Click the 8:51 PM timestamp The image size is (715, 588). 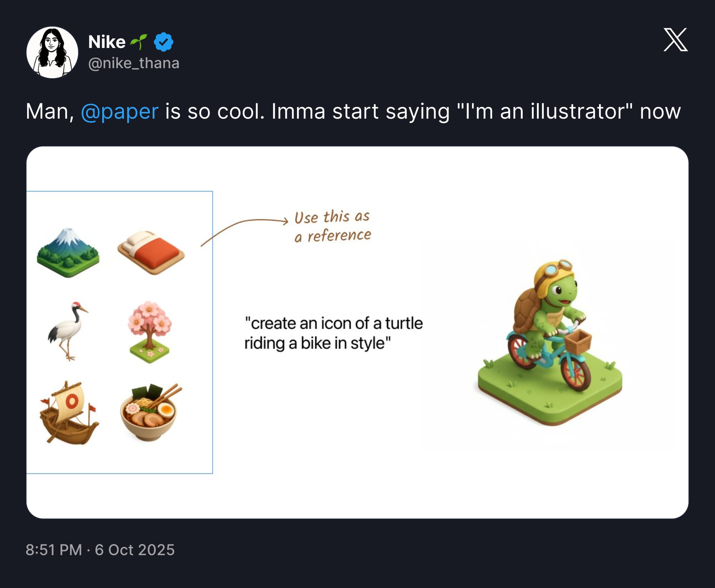(54, 550)
